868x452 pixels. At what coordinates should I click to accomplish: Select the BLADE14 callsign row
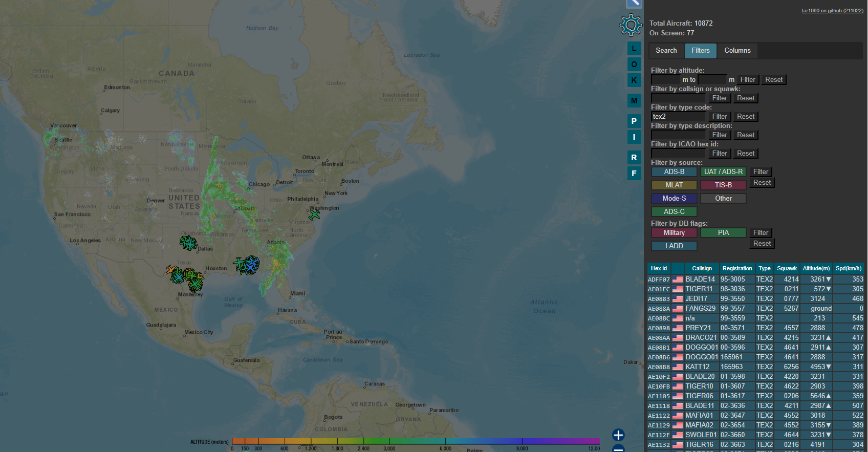(755, 279)
